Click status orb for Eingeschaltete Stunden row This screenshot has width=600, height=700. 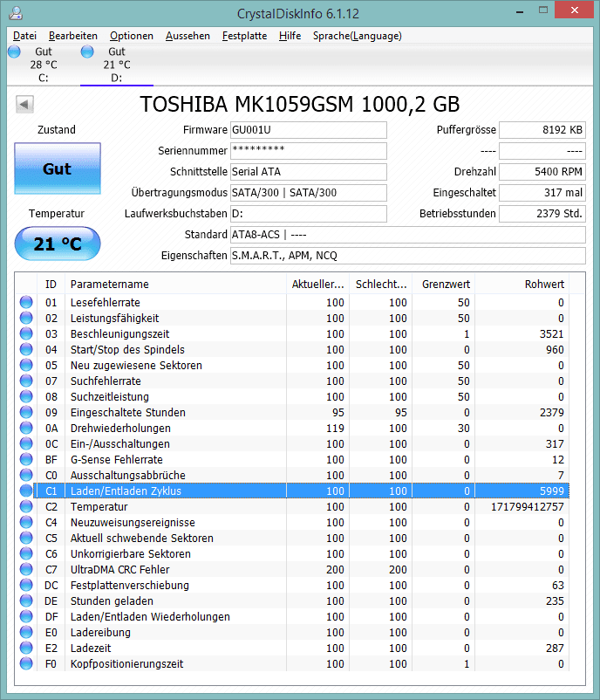[26, 412]
